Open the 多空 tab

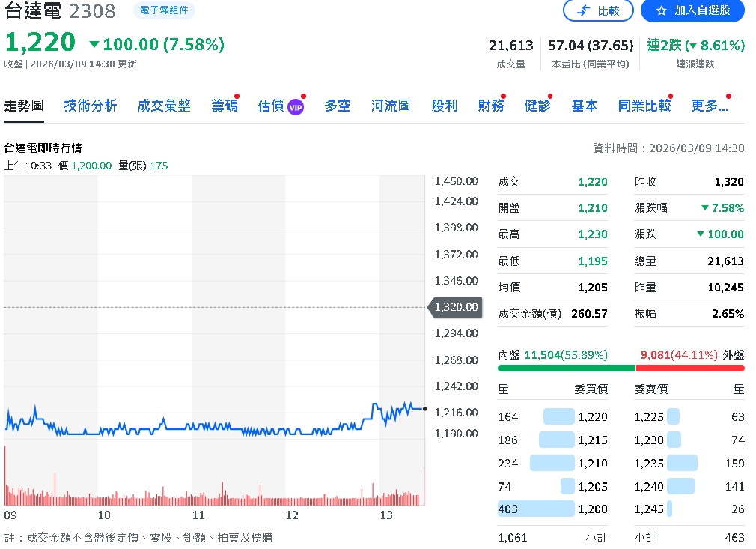tap(338, 106)
